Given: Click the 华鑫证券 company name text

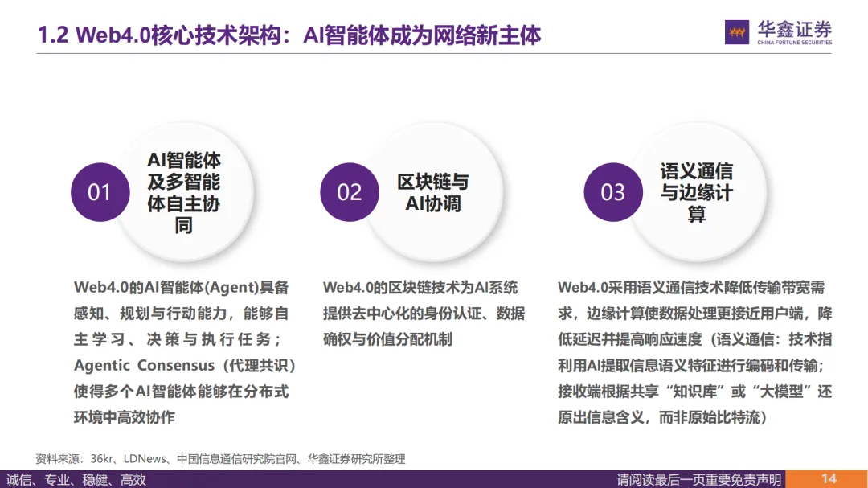Looking at the screenshot, I should coord(794,29).
